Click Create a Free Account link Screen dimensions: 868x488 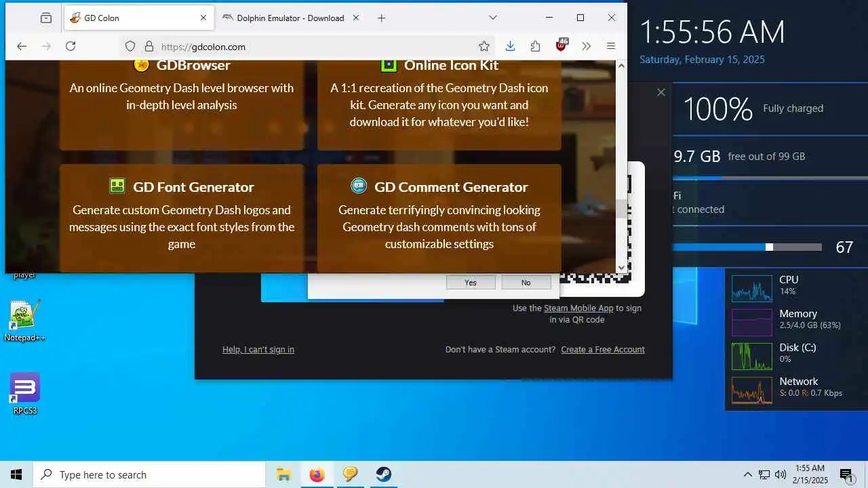click(x=603, y=350)
